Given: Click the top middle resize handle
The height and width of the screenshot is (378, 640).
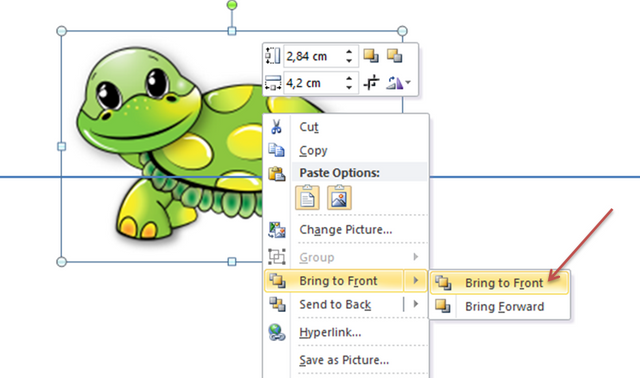Looking at the screenshot, I should point(232,31).
